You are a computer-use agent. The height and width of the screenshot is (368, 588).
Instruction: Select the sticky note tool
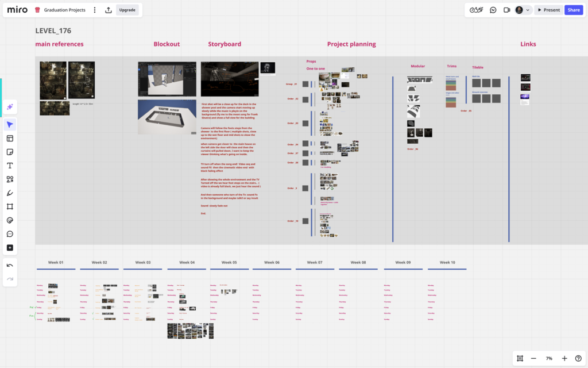pyautogui.click(x=10, y=152)
